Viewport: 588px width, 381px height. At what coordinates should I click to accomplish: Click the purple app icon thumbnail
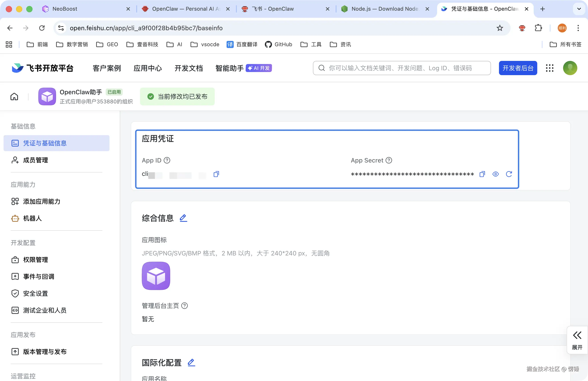coord(156,276)
